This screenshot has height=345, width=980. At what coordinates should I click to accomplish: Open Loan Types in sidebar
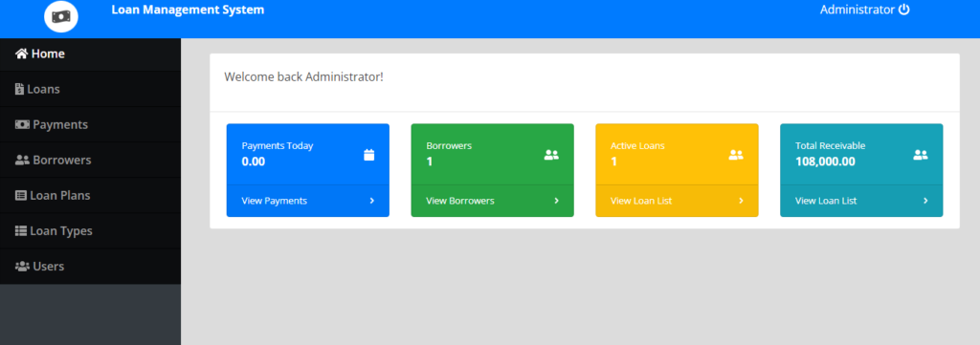90,231
